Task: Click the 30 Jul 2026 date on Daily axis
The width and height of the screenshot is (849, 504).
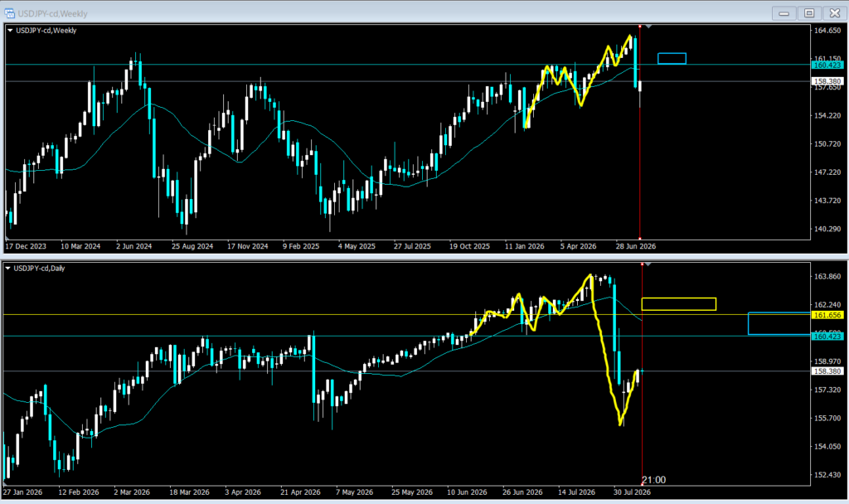Action: (632, 492)
